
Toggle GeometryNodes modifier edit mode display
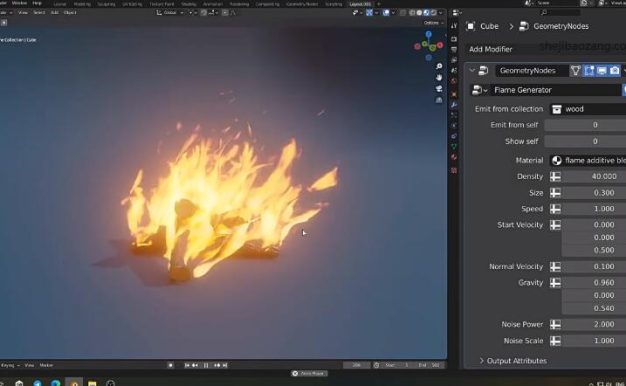(589, 71)
